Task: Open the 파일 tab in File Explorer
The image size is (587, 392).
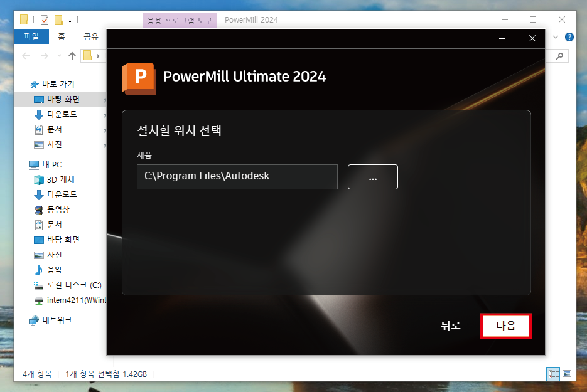Action: coord(31,36)
